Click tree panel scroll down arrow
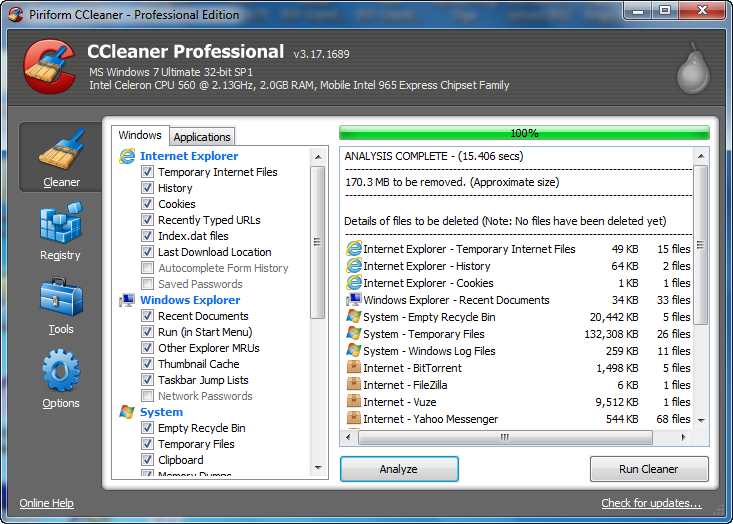733x524 pixels. [318, 468]
